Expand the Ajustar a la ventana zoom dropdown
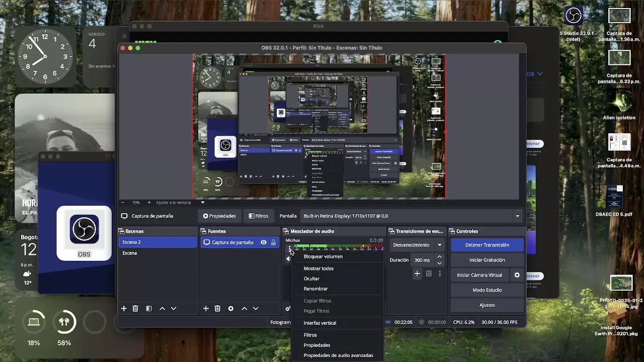 pyautogui.click(x=203, y=202)
